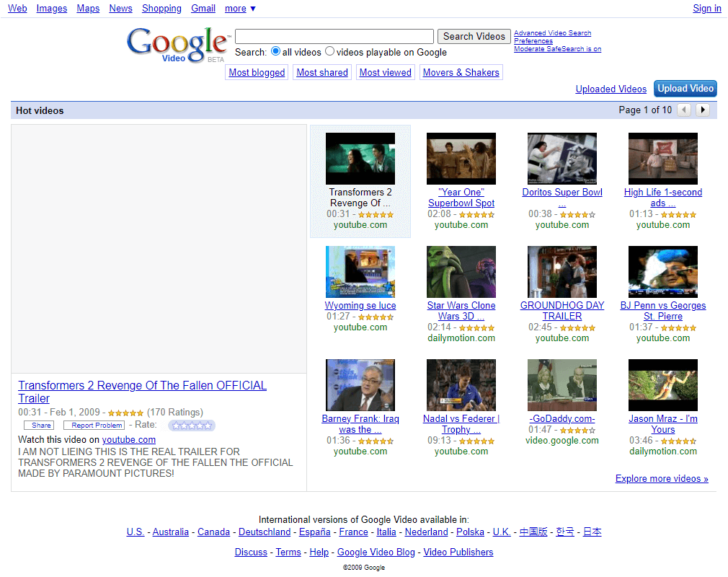Click the Wyoming se luce title link

[360, 305]
